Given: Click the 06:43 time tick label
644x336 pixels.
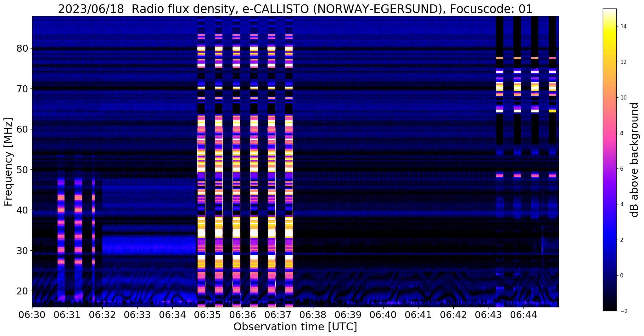Looking at the screenshot, I should (489, 315).
